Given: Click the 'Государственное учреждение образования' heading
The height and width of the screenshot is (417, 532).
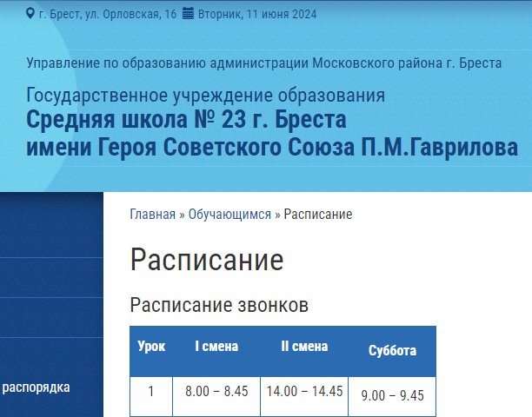Looking at the screenshot, I should (206, 96).
